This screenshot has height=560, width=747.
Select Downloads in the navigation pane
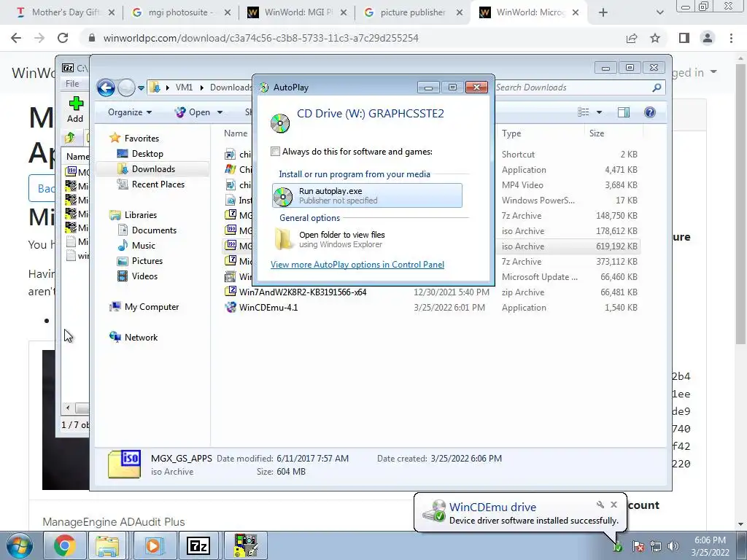click(x=153, y=168)
